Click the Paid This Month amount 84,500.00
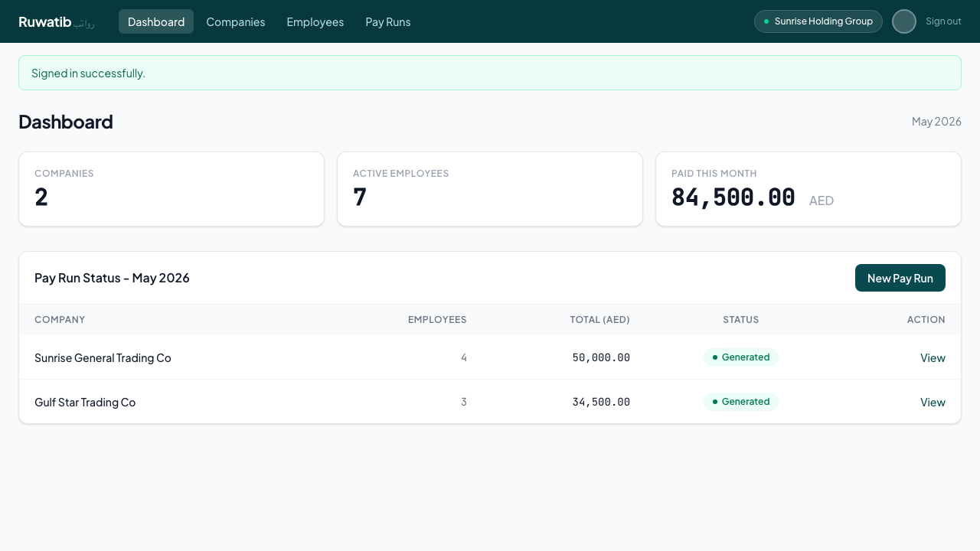This screenshot has width=980, height=551. click(733, 197)
